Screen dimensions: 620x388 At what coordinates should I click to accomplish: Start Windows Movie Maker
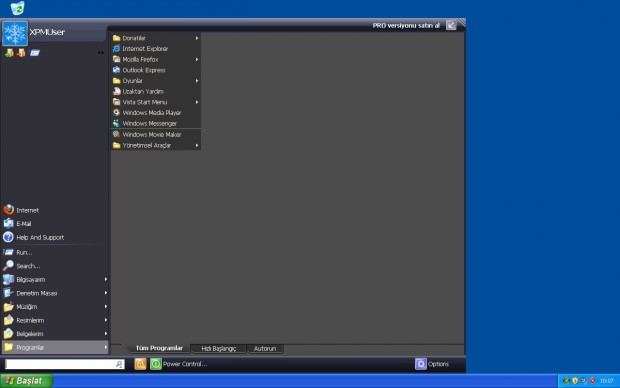click(x=156, y=134)
